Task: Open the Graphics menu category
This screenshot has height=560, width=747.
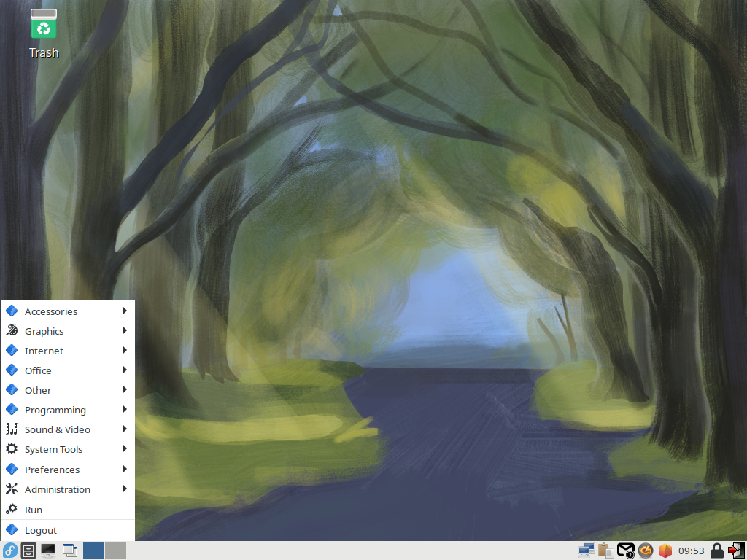Action: [68, 331]
